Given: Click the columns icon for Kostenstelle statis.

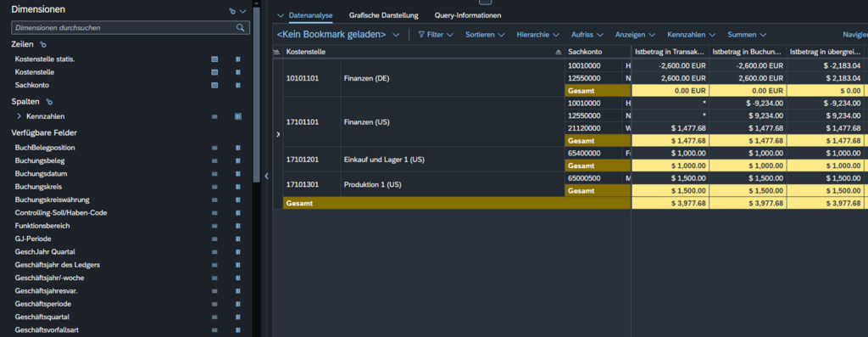Looking at the screenshot, I should coord(238,59).
